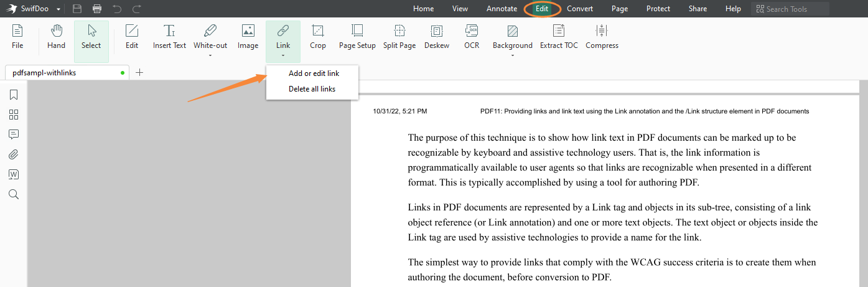Choose Add or edit link
This screenshot has height=287, width=868.
(314, 73)
